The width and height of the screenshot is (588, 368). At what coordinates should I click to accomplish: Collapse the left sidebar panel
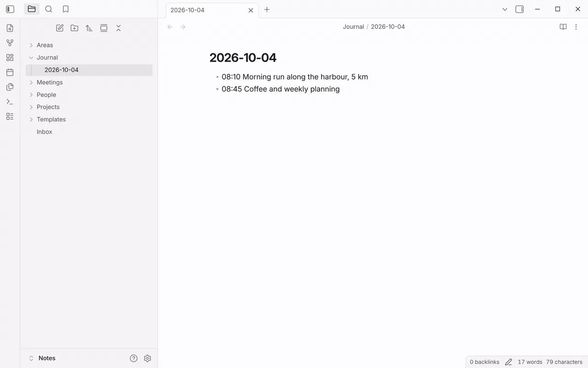click(x=10, y=9)
